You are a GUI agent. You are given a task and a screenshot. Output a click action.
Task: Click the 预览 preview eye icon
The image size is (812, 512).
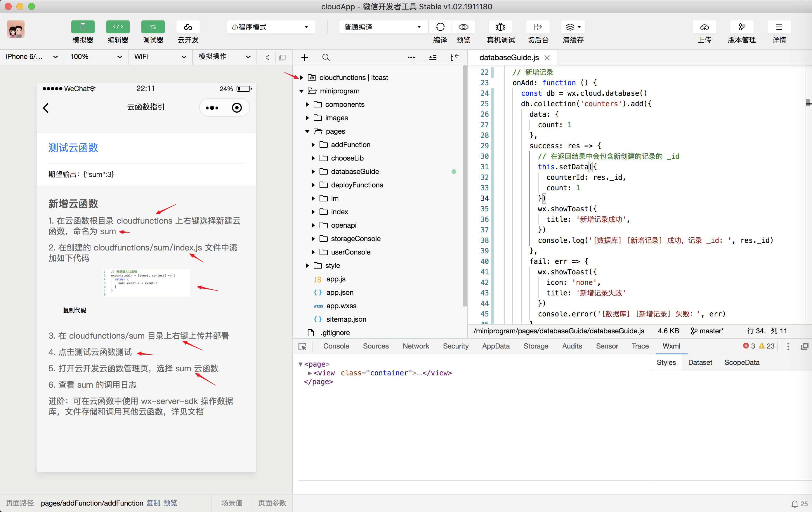click(x=463, y=27)
